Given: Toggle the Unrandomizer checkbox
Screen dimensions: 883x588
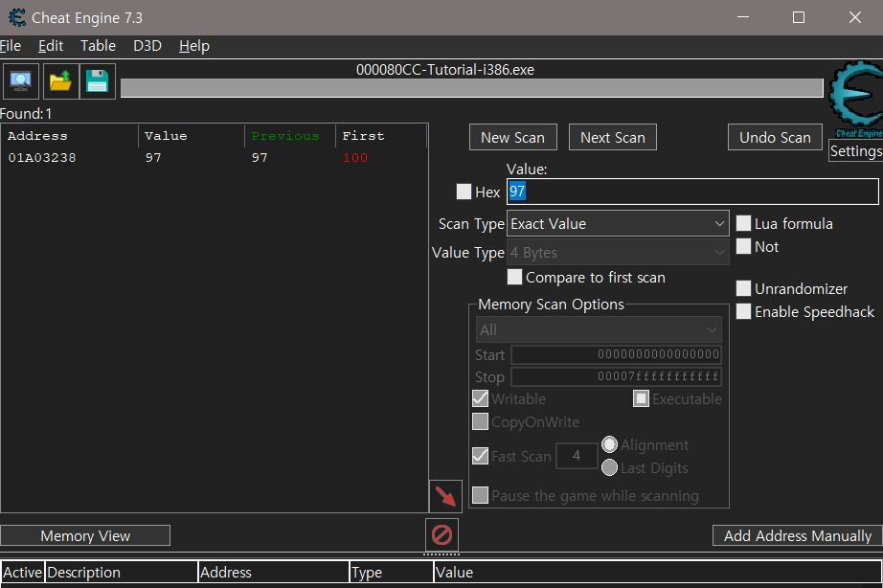Looking at the screenshot, I should click(x=743, y=288).
